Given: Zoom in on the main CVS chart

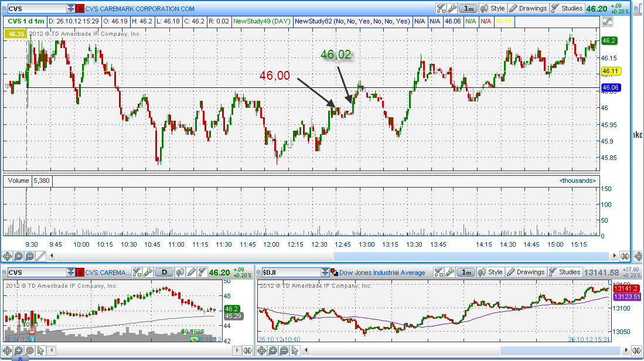Looking at the screenshot, I should click(19, 256).
